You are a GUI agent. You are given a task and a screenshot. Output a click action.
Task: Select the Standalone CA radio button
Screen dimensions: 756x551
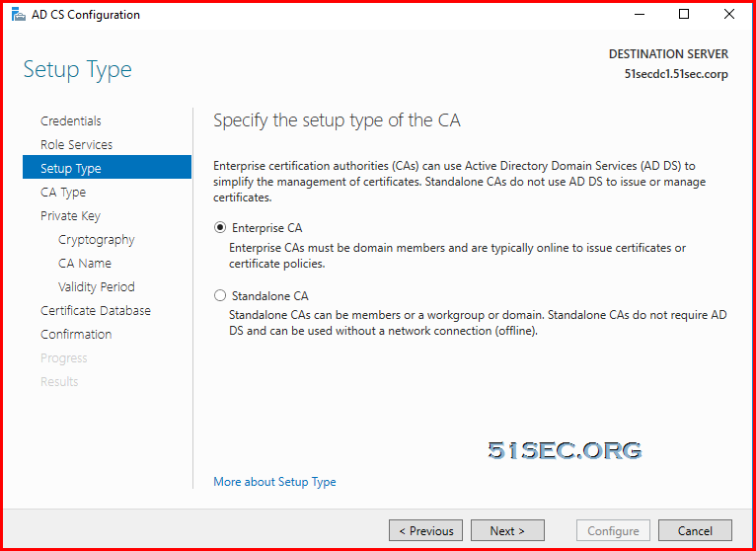click(x=220, y=296)
